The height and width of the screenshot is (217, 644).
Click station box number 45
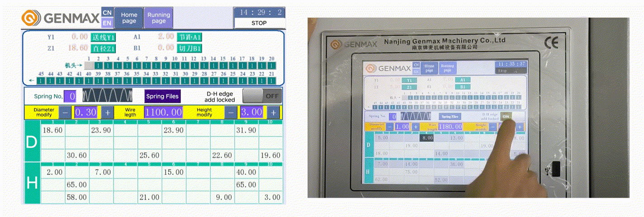(x=41, y=81)
